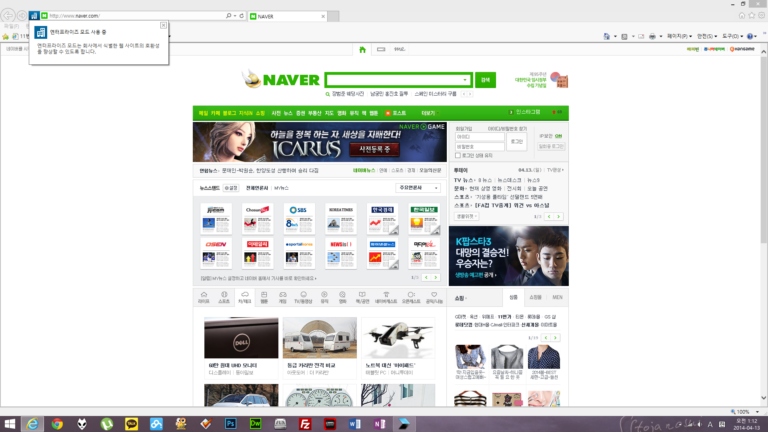Click the green Naver search button
The height and width of the screenshot is (432, 768).
pyautogui.click(x=485, y=80)
